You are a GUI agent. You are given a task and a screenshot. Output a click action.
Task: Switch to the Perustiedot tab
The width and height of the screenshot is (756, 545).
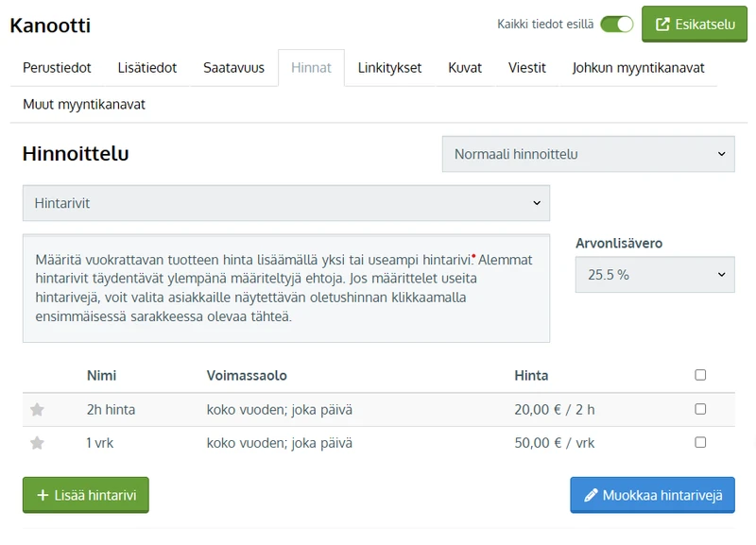click(57, 68)
